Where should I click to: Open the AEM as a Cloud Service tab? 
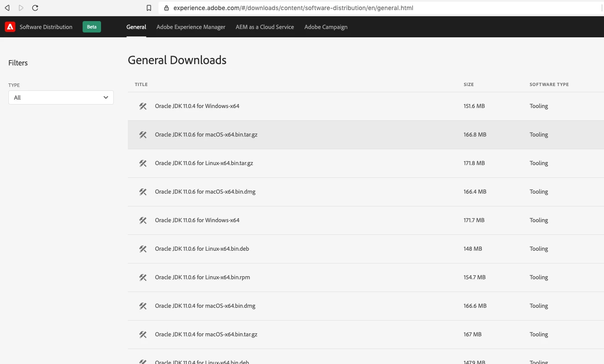(x=265, y=27)
